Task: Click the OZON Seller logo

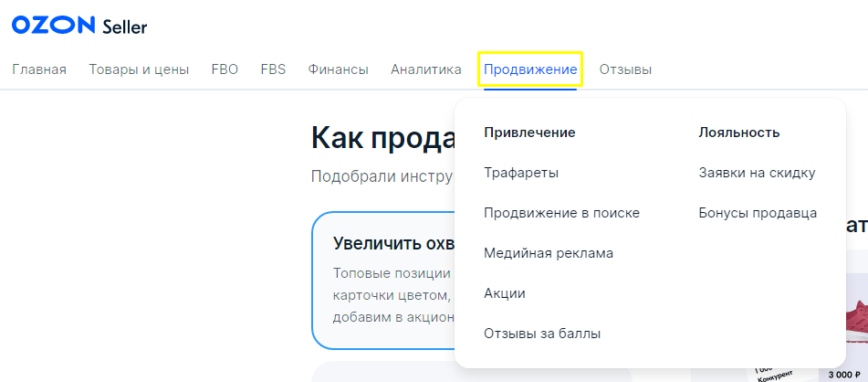Action: click(79, 26)
